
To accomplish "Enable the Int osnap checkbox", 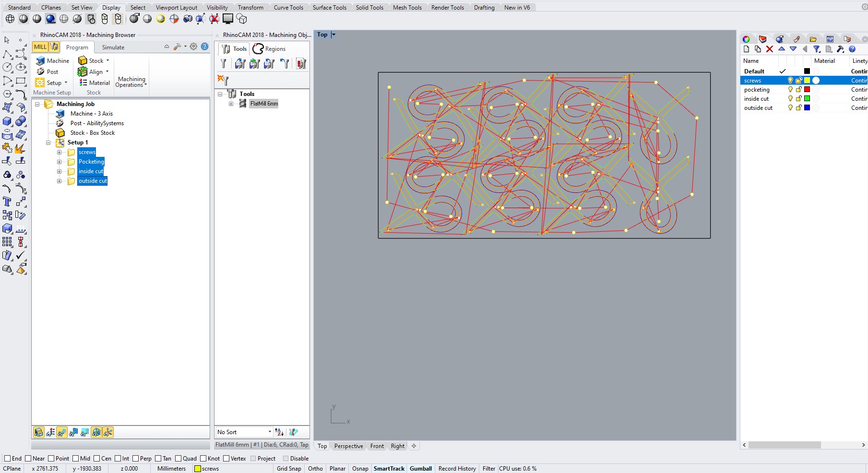I will [118, 459].
